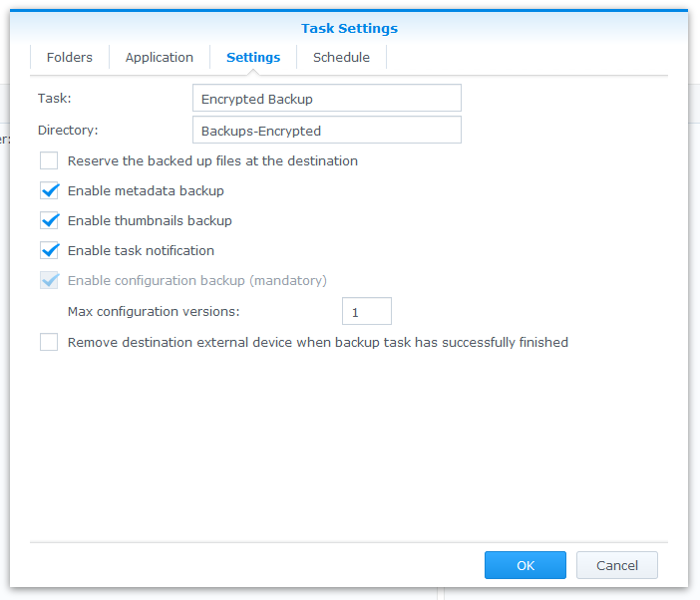Screen dimensions: 700x600
Task: Click the greyed-out configuration backup checkbox
Action: coord(49,280)
